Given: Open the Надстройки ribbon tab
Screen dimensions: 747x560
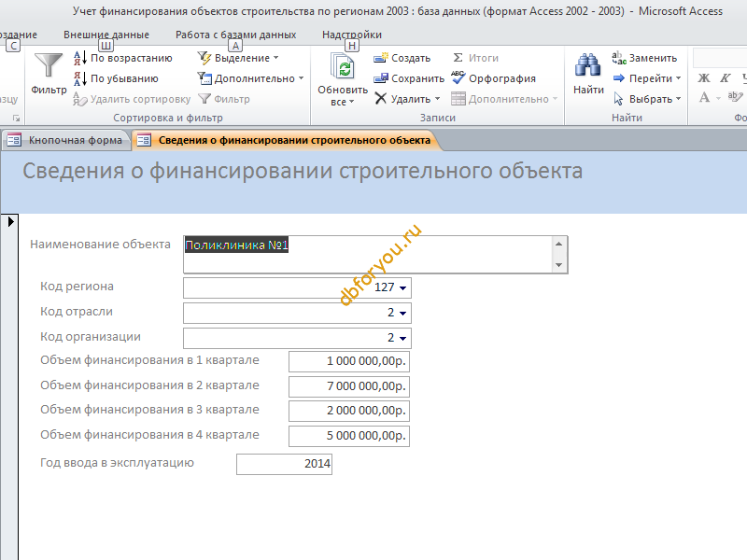Looking at the screenshot, I should click(352, 35).
